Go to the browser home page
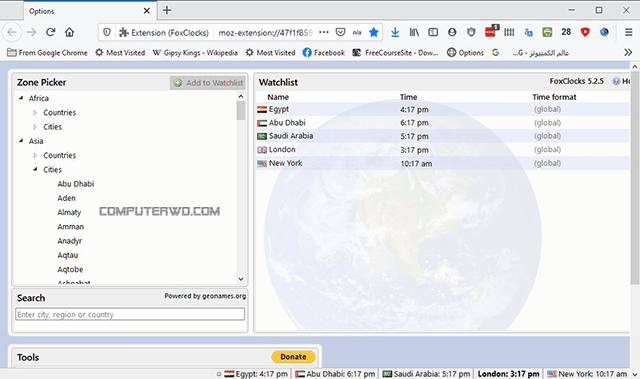Screen dimensions: 640x379 click(69, 32)
